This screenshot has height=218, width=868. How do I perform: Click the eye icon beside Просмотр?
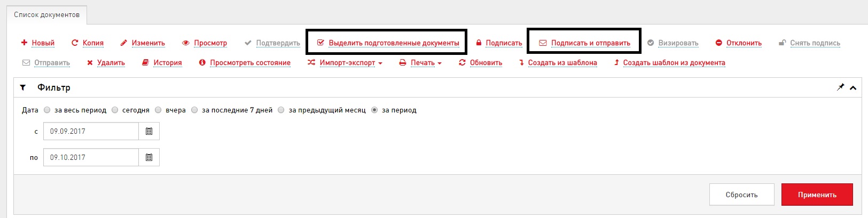point(186,43)
